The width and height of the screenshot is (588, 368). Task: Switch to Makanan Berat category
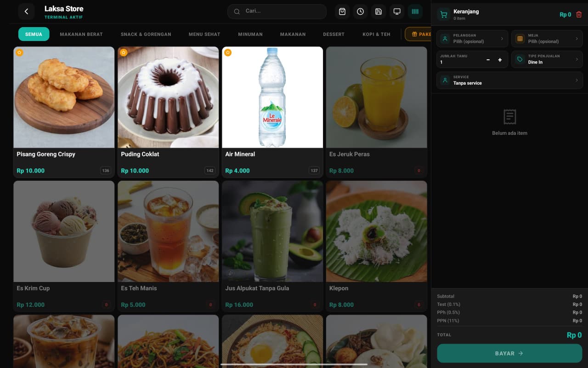tap(81, 34)
